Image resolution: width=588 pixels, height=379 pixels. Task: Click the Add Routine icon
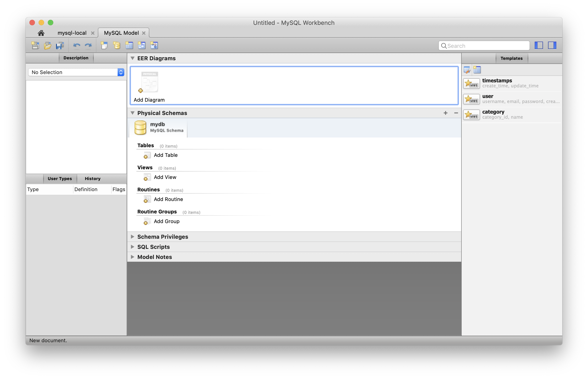pyautogui.click(x=147, y=199)
